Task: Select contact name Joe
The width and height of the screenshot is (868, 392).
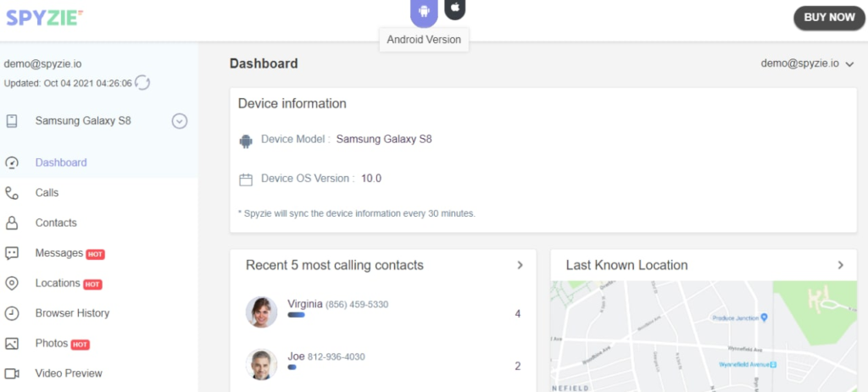Action: (x=296, y=356)
